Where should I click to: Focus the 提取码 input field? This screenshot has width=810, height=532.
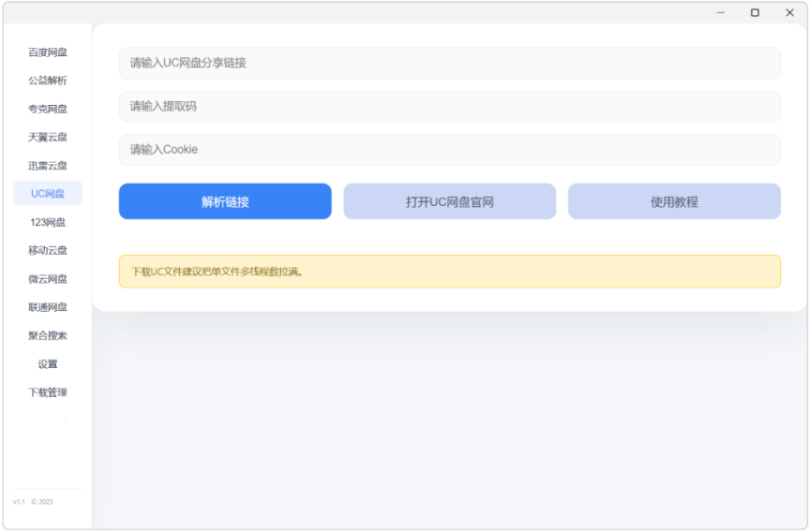(x=449, y=107)
